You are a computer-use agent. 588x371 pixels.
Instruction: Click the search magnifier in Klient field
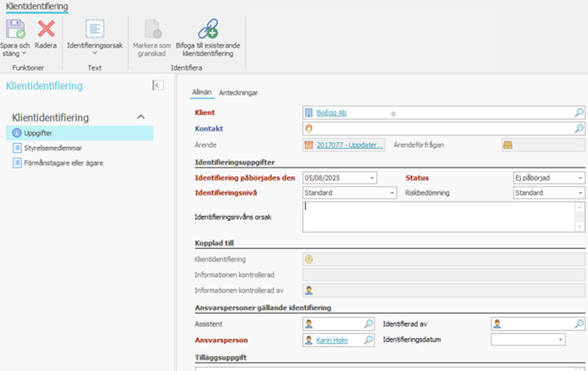coord(578,113)
